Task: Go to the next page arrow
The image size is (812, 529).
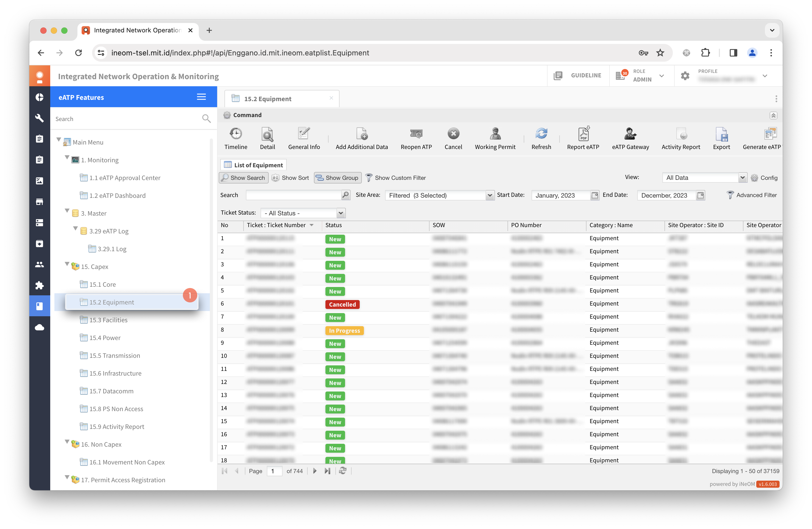Action: click(x=314, y=471)
